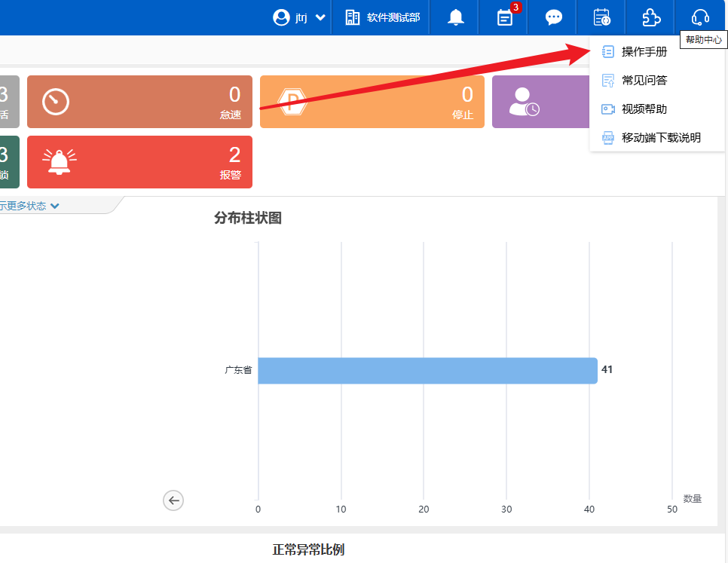Click the round back arrow below chart
Screen dimensions: 728x563
tap(173, 500)
